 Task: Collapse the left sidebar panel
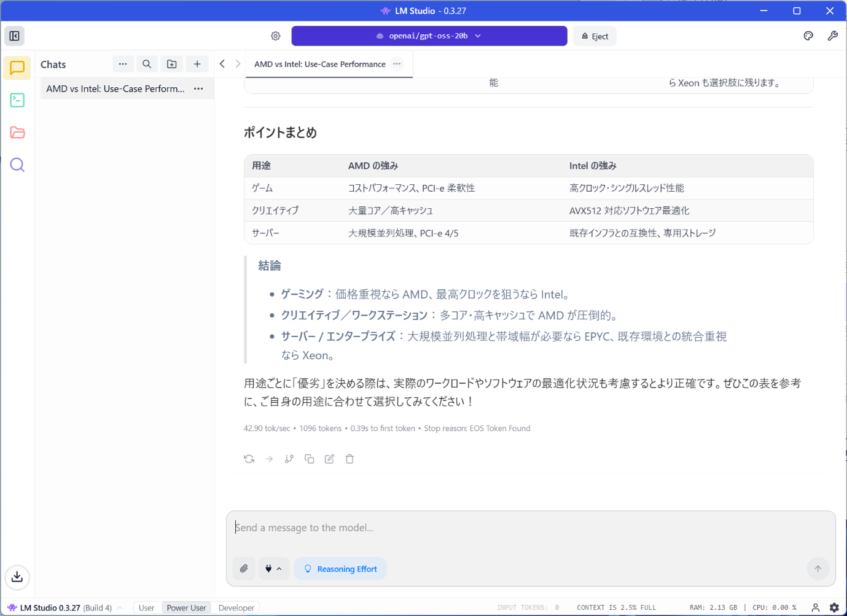pyautogui.click(x=15, y=36)
